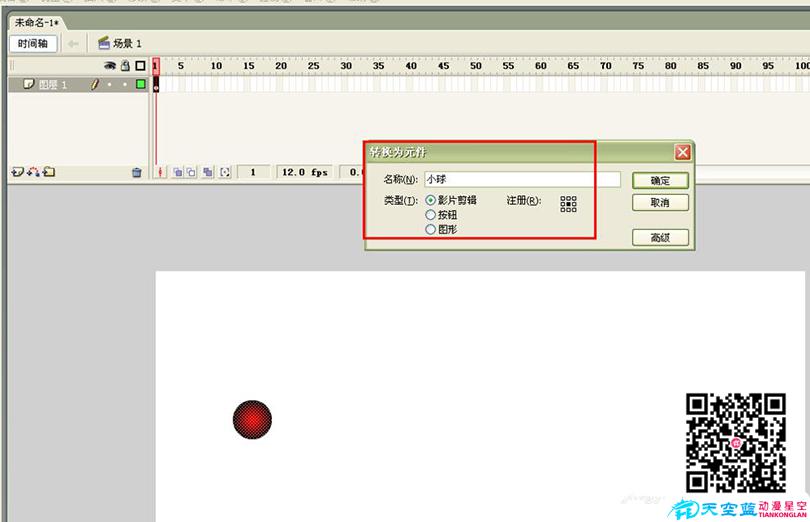This screenshot has height=522, width=810.
Task: Click green outline color square of 图层 1
Action: click(141, 84)
